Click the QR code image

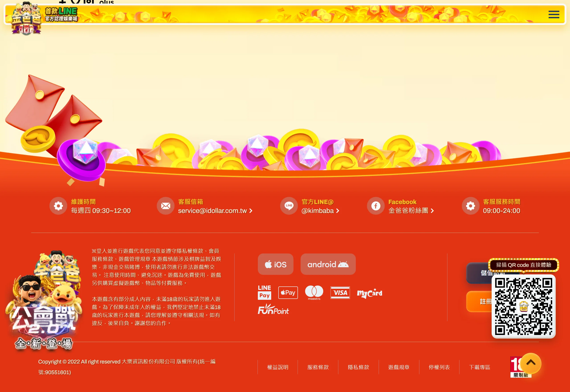[524, 306]
